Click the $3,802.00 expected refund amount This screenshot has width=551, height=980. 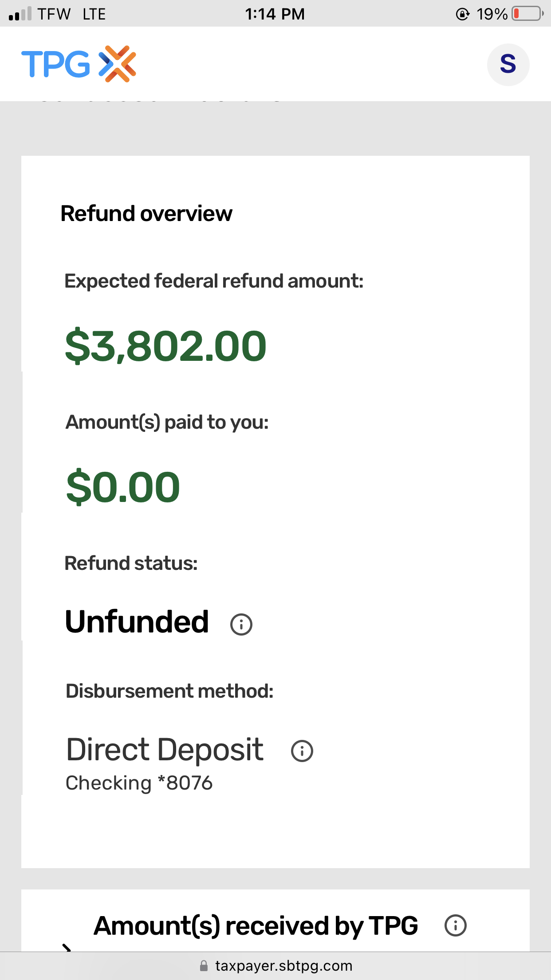(x=166, y=346)
